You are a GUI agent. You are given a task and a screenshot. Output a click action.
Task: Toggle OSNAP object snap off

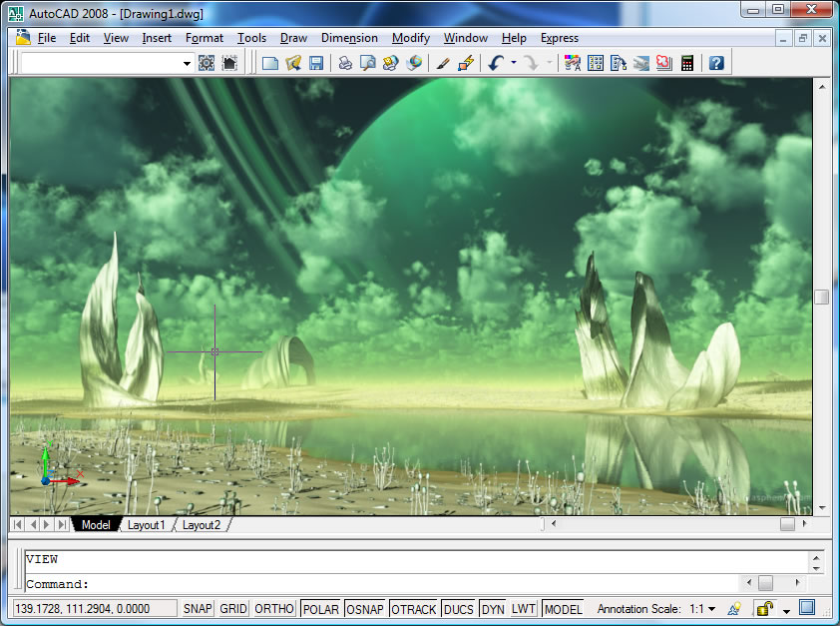[x=365, y=609]
